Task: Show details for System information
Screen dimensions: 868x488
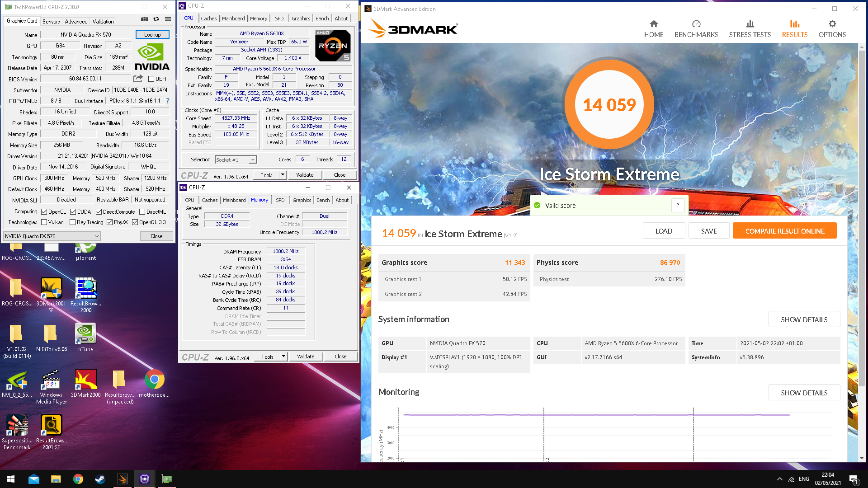Action: [x=804, y=319]
